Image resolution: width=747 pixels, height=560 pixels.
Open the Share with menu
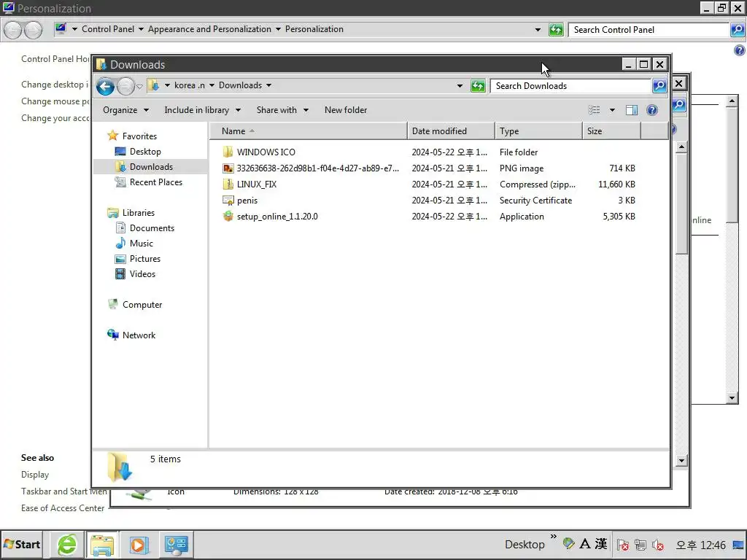point(282,110)
